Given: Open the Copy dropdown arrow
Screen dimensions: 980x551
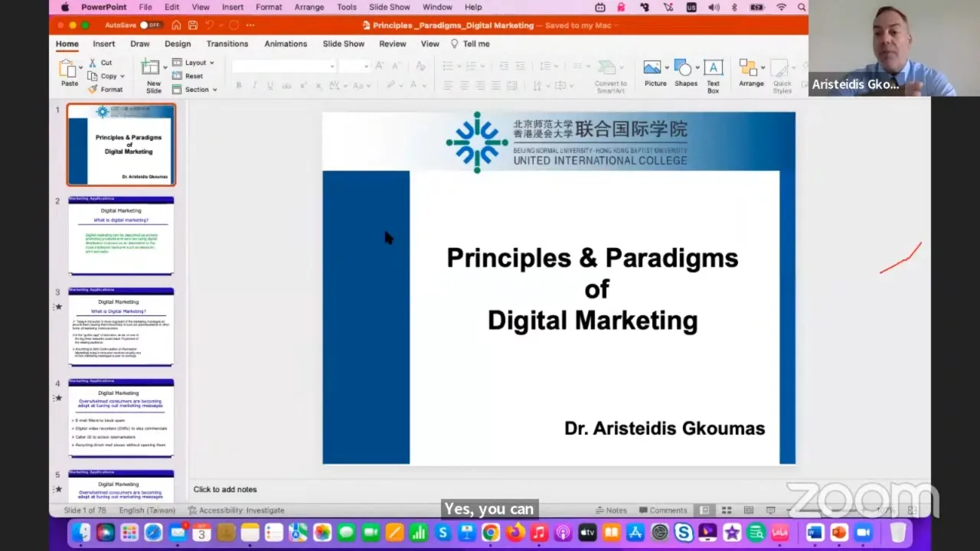Looking at the screenshot, I should (x=122, y=77).
